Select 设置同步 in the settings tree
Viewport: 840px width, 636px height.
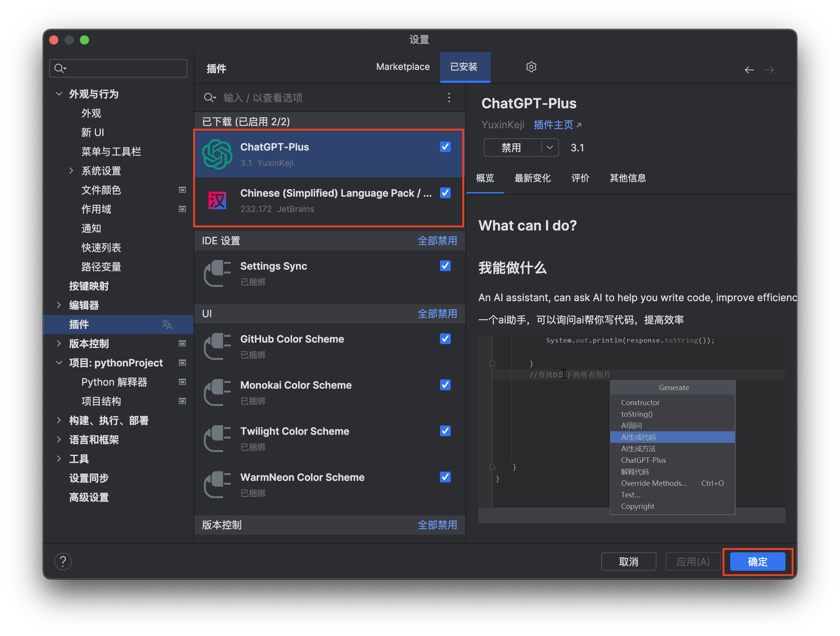click(x=89, y=478)
